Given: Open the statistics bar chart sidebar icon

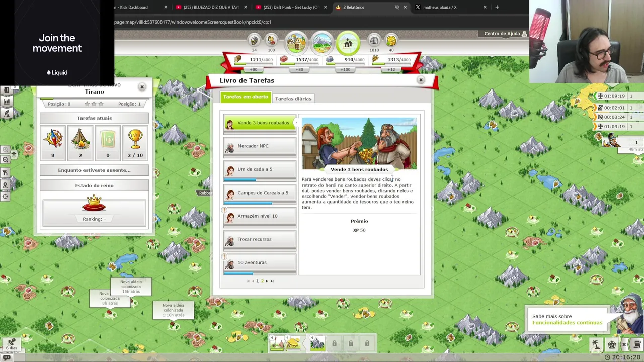Looking at the screenshot, I should pos(7,101).
